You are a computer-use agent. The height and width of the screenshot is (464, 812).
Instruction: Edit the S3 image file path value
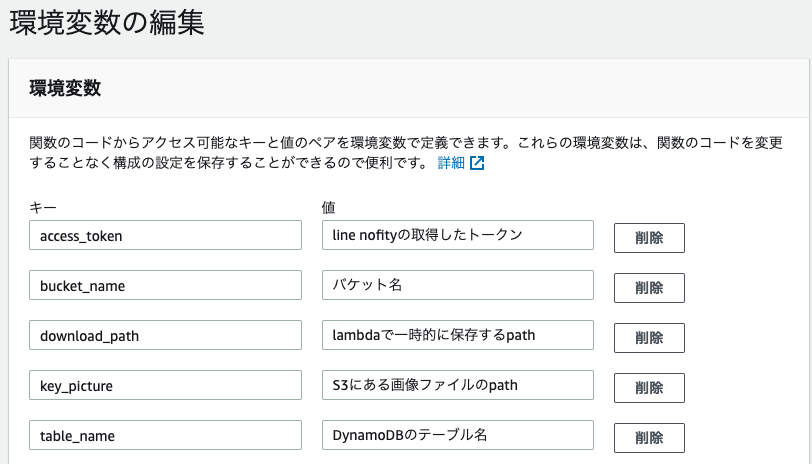(x=458, y=385)
